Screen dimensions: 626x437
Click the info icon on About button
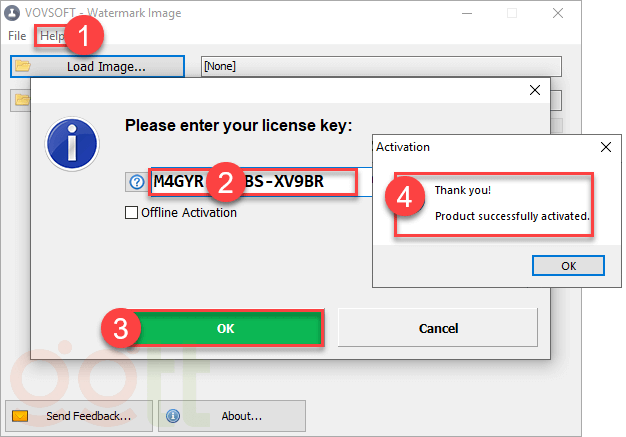pyautogui.click(x=174, y=416)
